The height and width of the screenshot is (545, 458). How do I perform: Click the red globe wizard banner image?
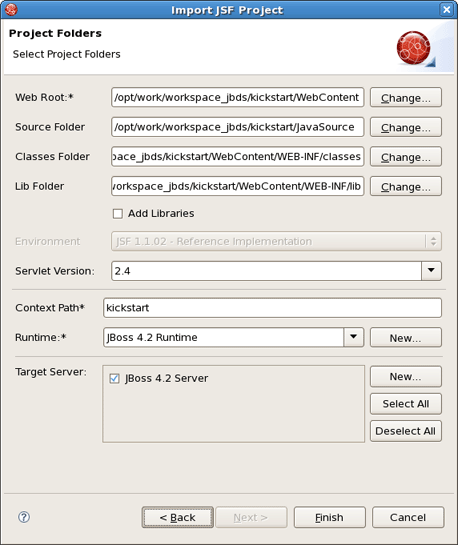coord(415,48)
